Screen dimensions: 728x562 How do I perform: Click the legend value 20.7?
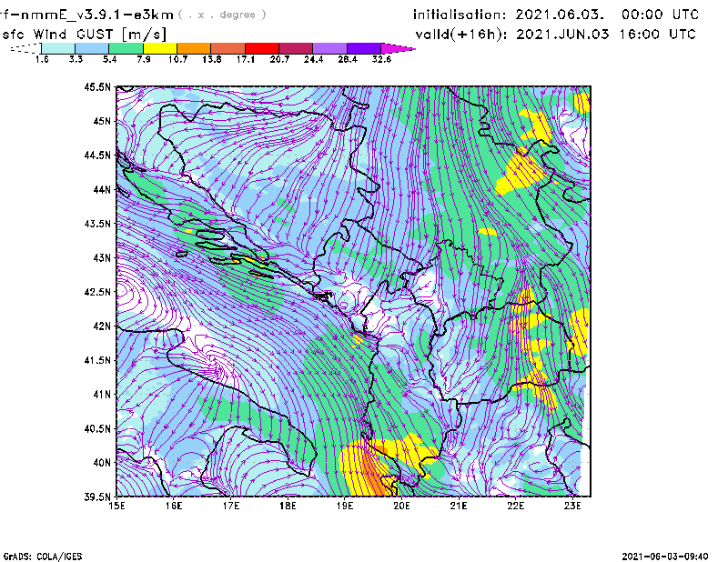coord(279,59)
